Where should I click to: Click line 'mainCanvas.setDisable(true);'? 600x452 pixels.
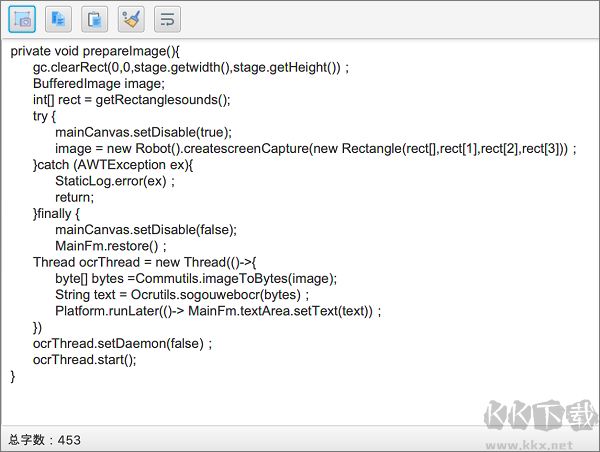pos(143,132)
